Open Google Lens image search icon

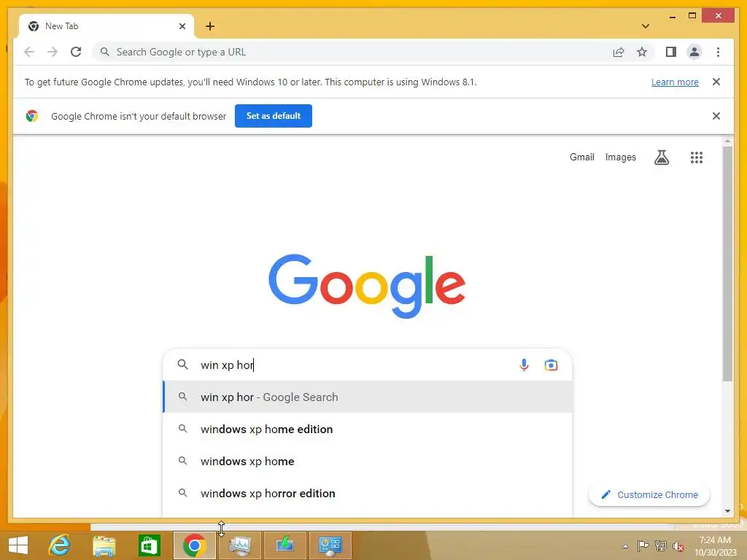551,365
